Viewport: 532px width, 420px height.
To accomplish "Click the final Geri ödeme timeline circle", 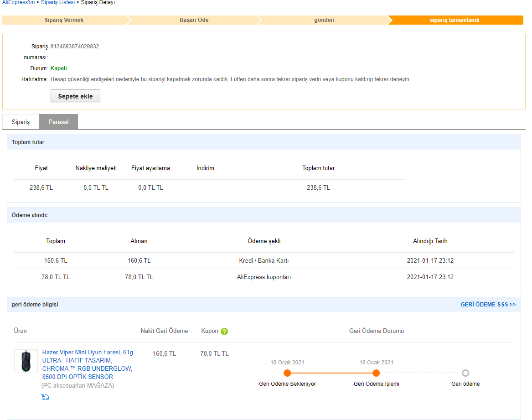I will point(465,373).
